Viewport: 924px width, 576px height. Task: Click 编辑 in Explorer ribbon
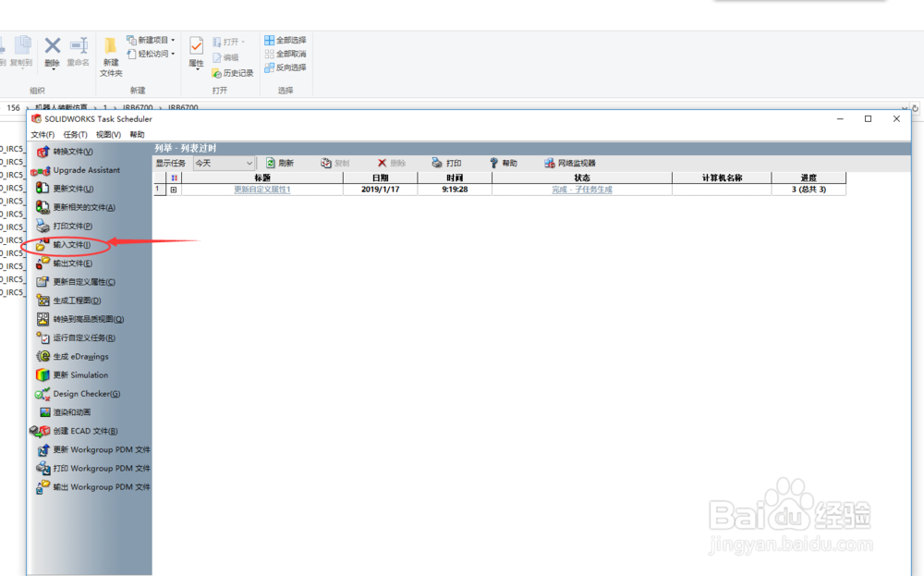point(225,57)
